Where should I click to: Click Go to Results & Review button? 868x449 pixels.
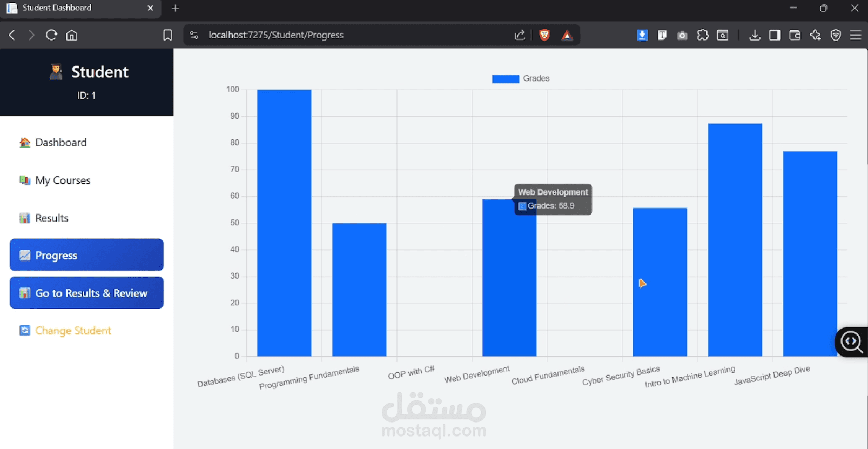pyautogui.click(x=86, y=293)
